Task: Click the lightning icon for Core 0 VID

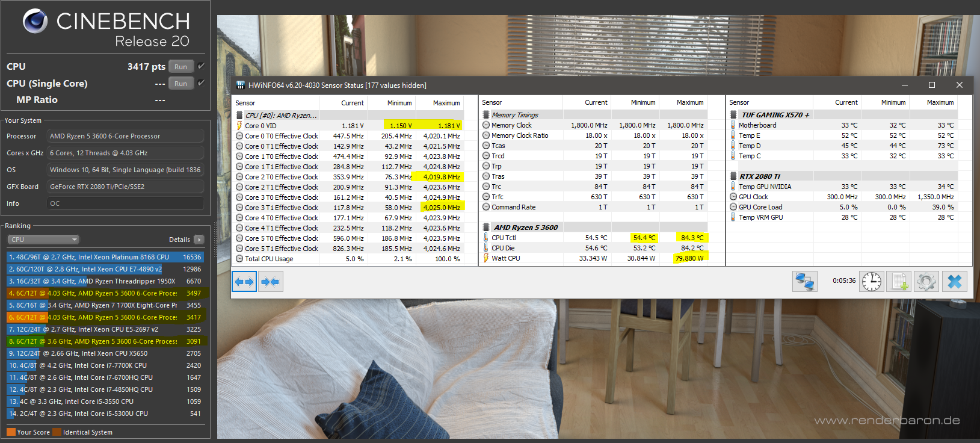Action: [239, 126]
